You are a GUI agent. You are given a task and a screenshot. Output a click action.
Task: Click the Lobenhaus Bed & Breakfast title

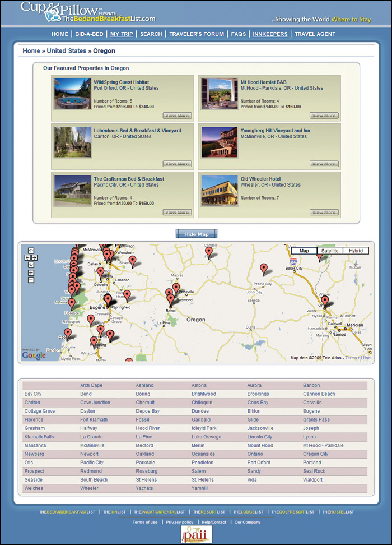click(x=137, y=131)
